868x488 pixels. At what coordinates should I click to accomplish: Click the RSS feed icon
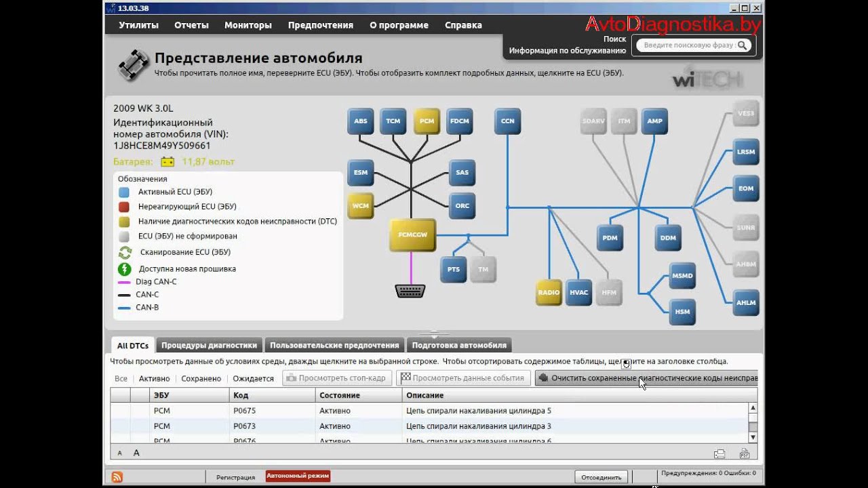pos(117,476)
